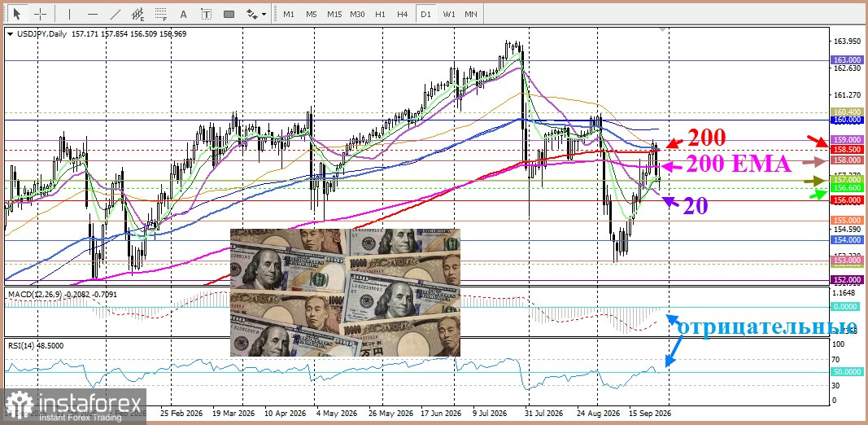868x425 pixels.
Task: Click the 154.000 price level label
Action: click(x=846, y=240)
